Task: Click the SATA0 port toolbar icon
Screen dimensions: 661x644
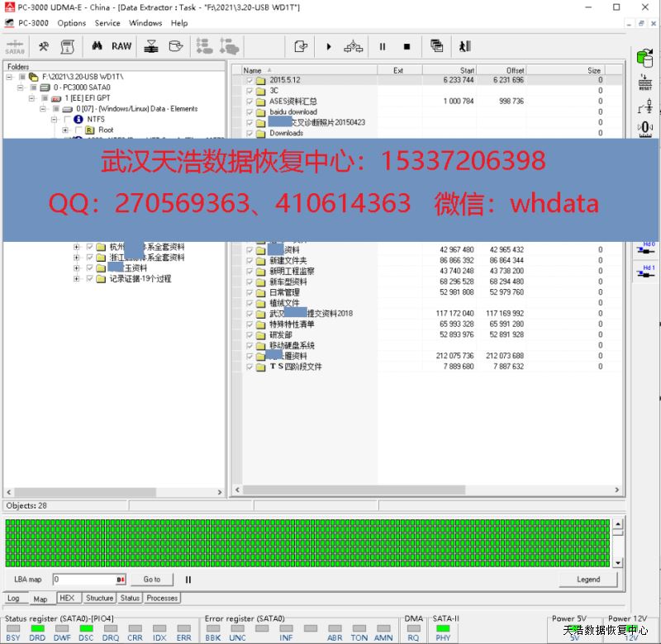Action: coord(15,47)
